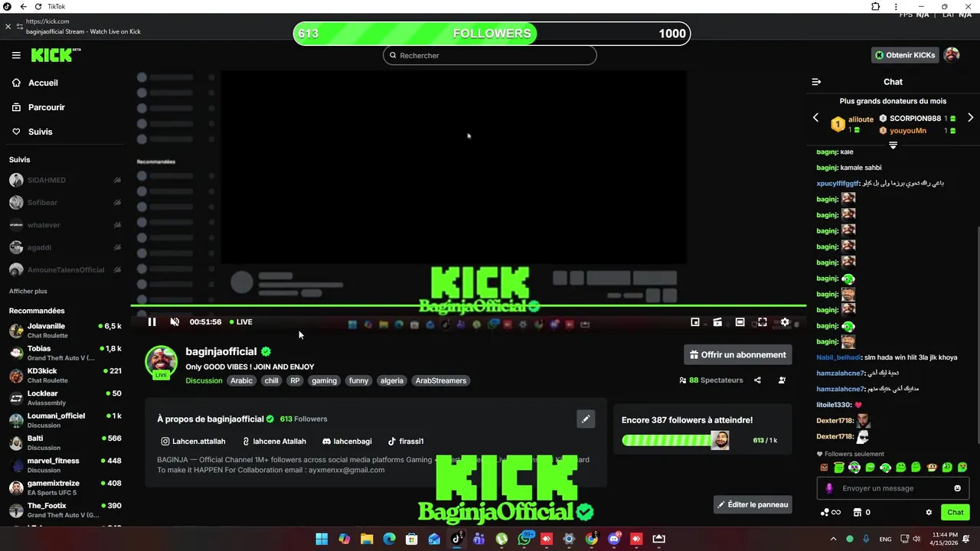Open the Instagram link Lahcen.attallah

pos(193,442)
